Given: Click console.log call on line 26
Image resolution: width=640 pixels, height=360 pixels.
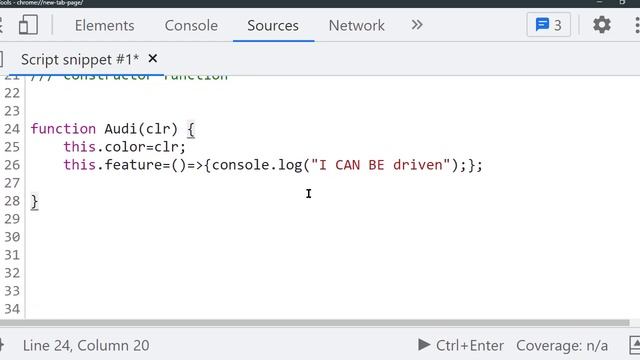Looking at the screenshot, I should [257, 165].
